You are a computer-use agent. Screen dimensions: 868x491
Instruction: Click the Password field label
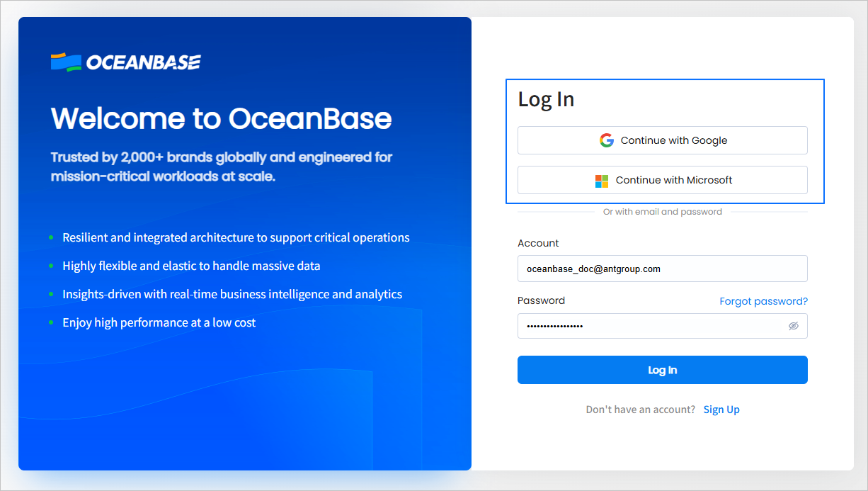pos(541,300)
